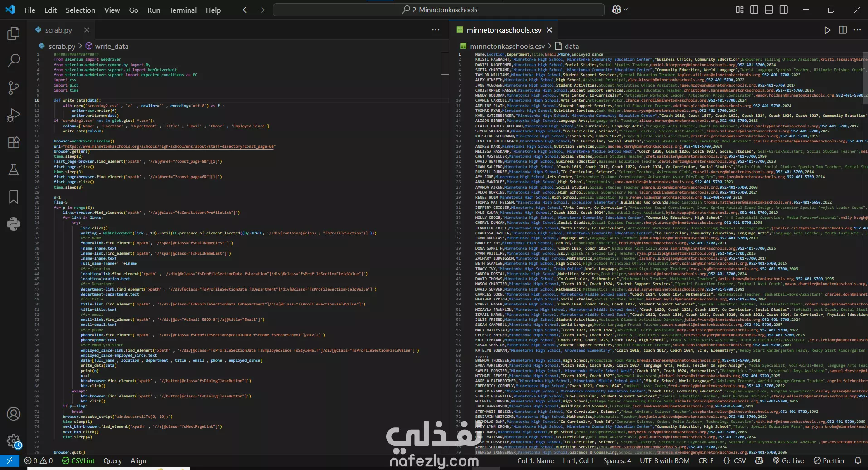Image resolution: width=868 pixels, height=470 pixels.
Task: Click CSVLint in the status bar
Action: pyautogui.click(x=78, y=460)
